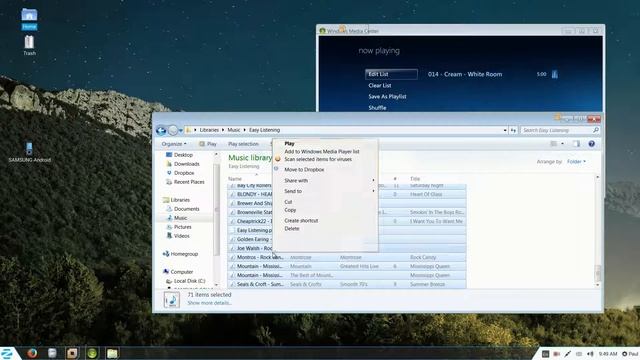Select the Cheaptrick22 file row

347,221
